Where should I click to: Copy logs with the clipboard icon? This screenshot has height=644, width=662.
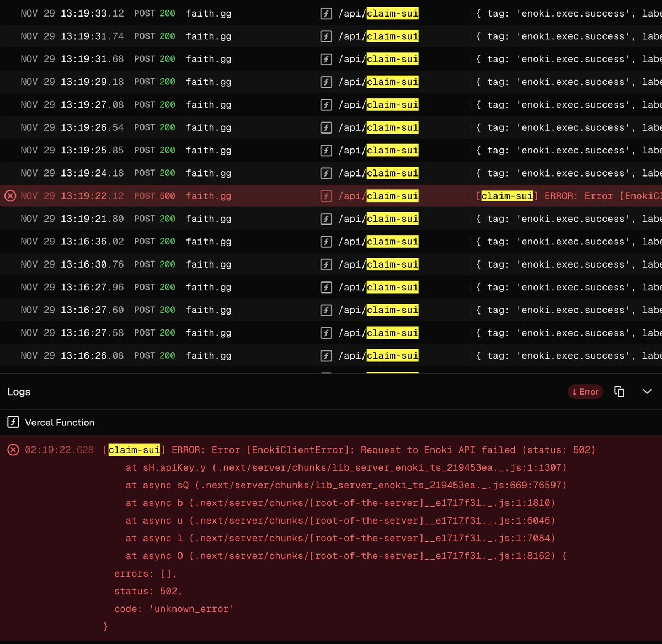click(620, 391)
